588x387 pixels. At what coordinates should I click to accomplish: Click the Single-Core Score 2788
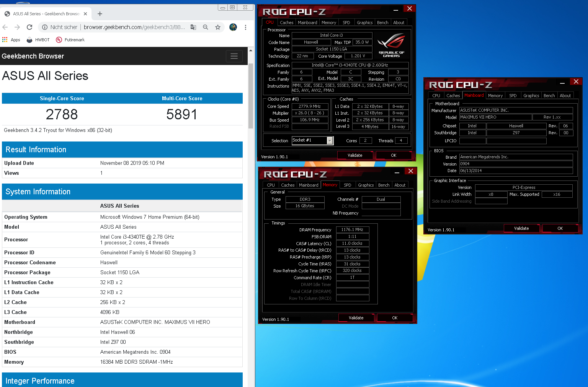pyautogui.click(x=62, y=114)
